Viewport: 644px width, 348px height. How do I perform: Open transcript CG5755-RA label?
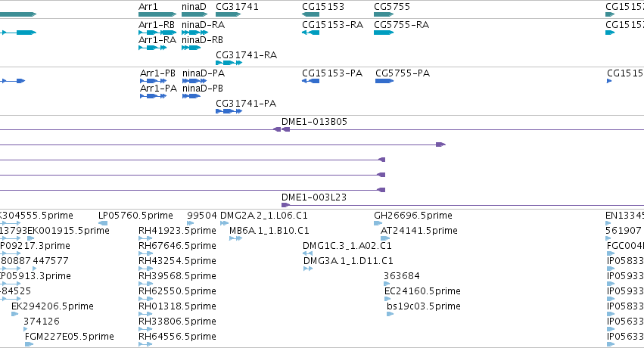pyautogui.click(x=401, y=25)
